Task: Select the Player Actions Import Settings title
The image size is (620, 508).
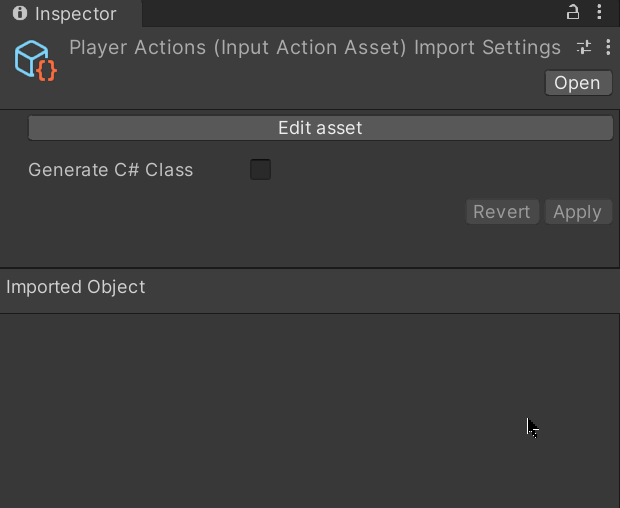Action: click(315, 48)
